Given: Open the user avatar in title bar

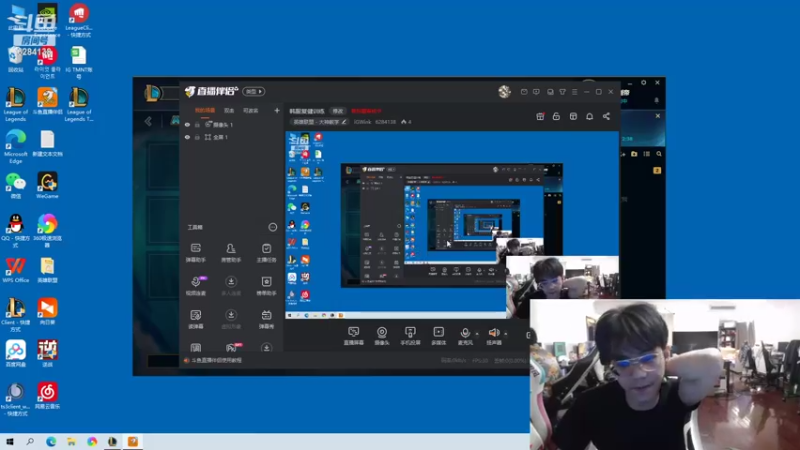Looking at the screenshot, I should point(505,91).
